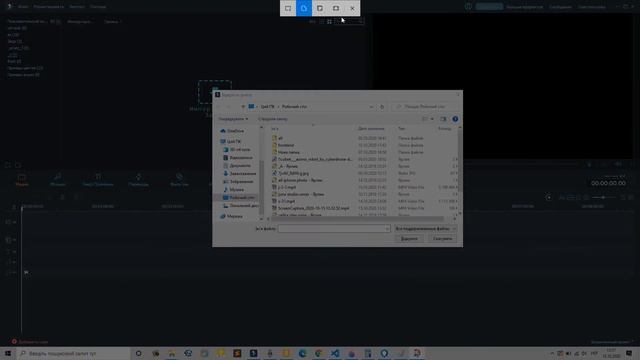640x360 pixels.
Task: Click the Cancel button in file dialog
Action: pyautogui.click(x=442, y=239)
